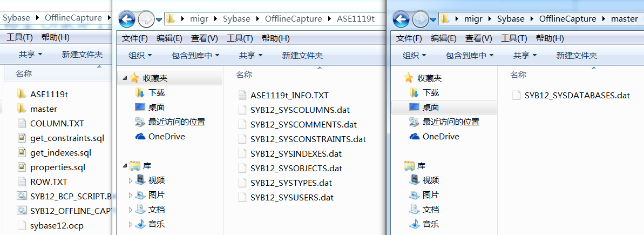
Task: Open 文件(F) menu in ASE1119t window
Action: pyautogui.click(x=135, y=38)
